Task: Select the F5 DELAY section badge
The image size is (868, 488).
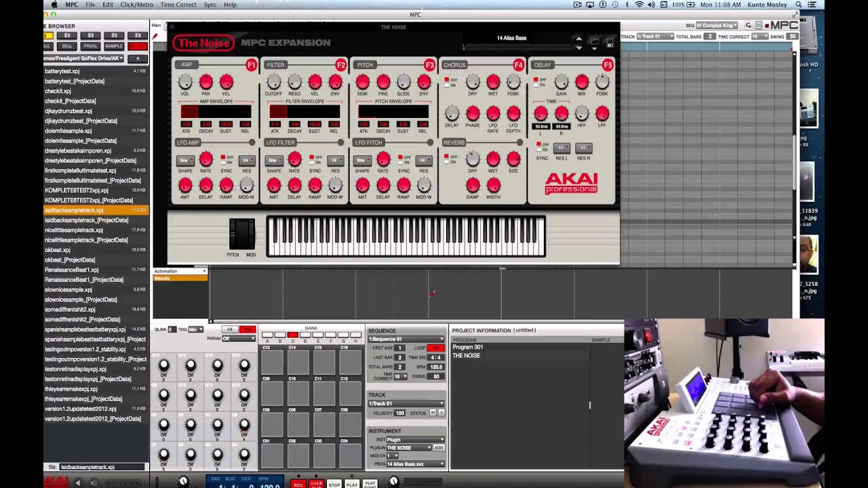Action: tap(608, 65)
